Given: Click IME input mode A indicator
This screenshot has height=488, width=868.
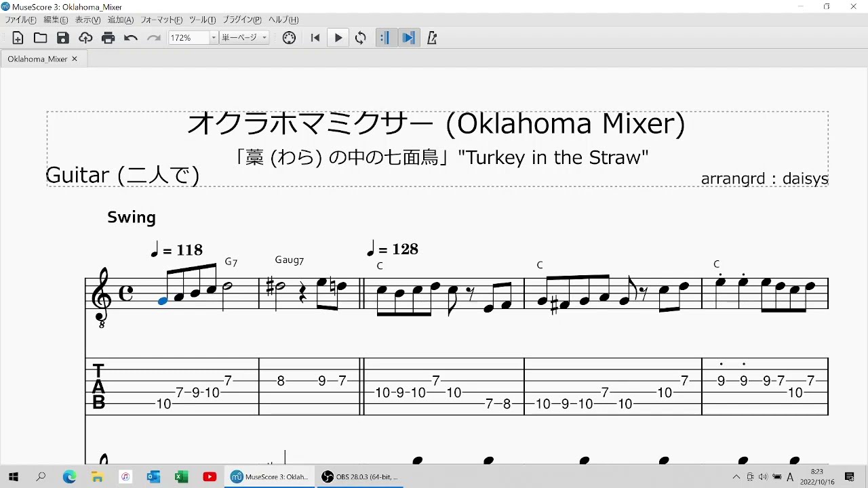Looking at the screenshot, I should (x=791, y=477).
